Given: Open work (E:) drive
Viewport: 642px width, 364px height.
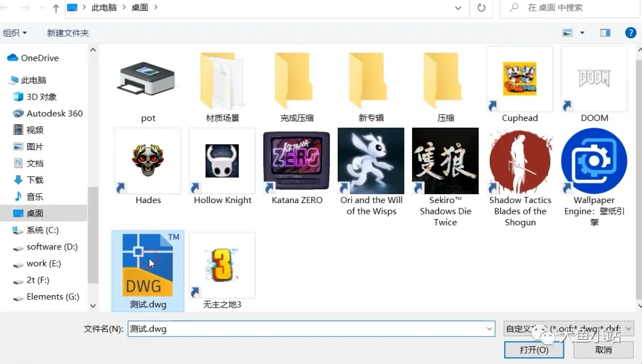Looking at the screenshot, I should coord(44,264).
